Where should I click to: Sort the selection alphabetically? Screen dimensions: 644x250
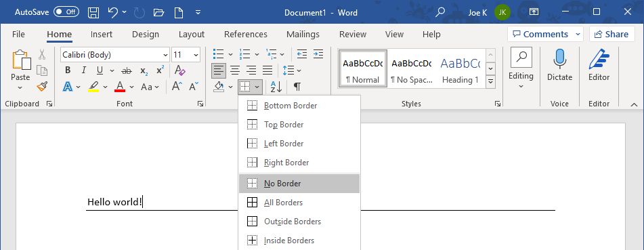click(276, 86)
